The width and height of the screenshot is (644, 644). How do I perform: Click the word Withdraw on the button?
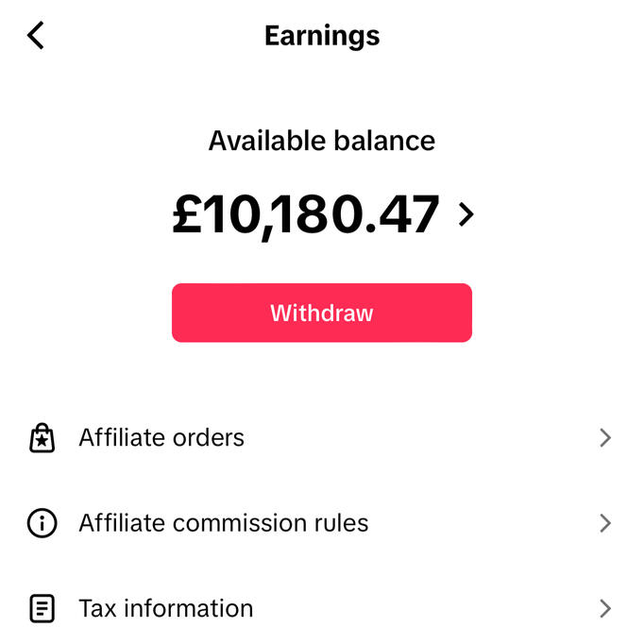click(322, 314)
